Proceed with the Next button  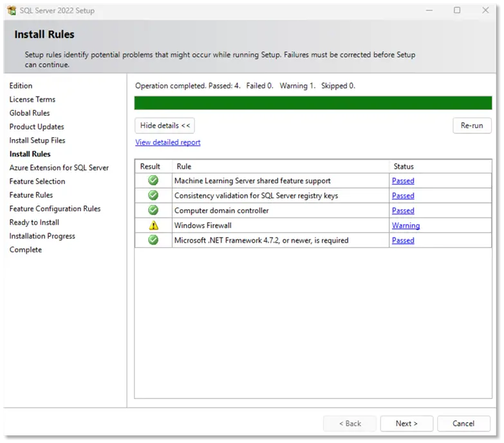[x=407, y=424]
